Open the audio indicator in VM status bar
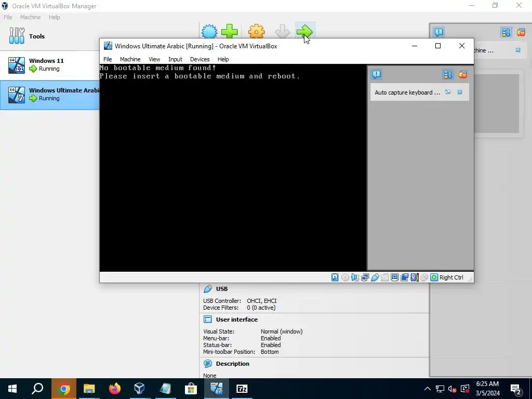Screen dimensions: 532x399 (x=355, y=277)
